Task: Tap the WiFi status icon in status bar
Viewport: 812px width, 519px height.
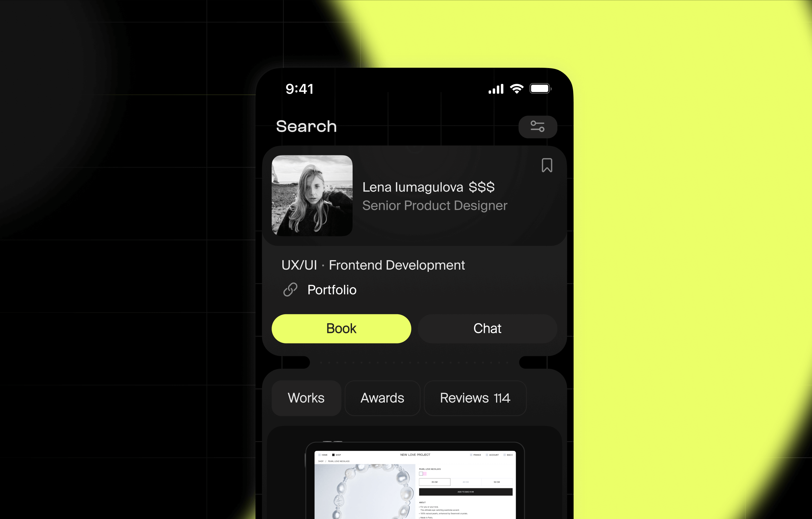Action: pos(516,90)
